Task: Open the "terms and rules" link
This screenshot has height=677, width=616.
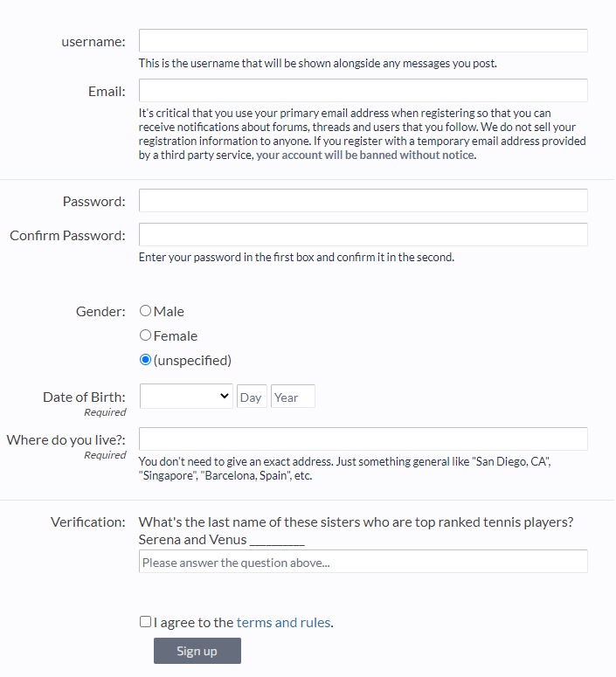Action: coord(283,623)
